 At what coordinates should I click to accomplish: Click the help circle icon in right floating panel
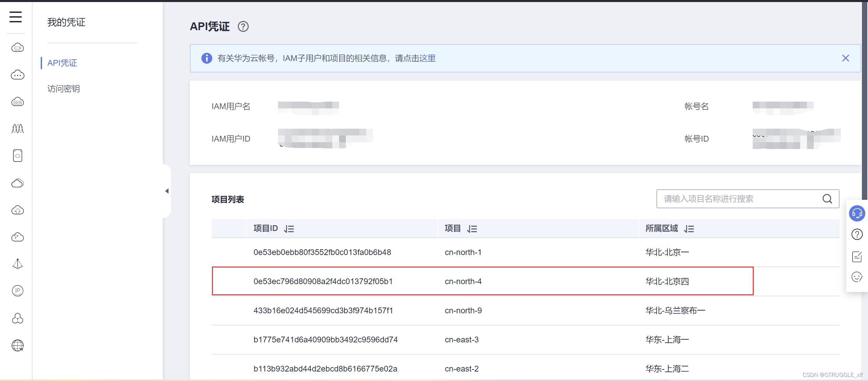[x=857, y=234]
